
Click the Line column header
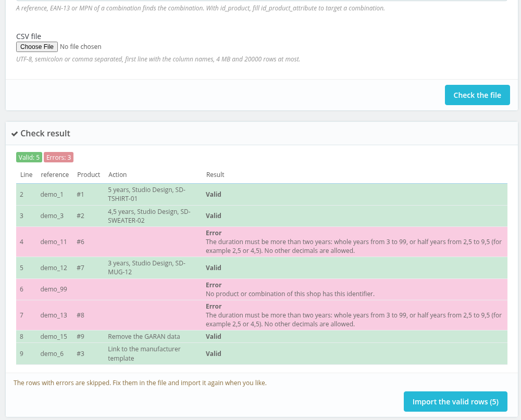point(26,175)
